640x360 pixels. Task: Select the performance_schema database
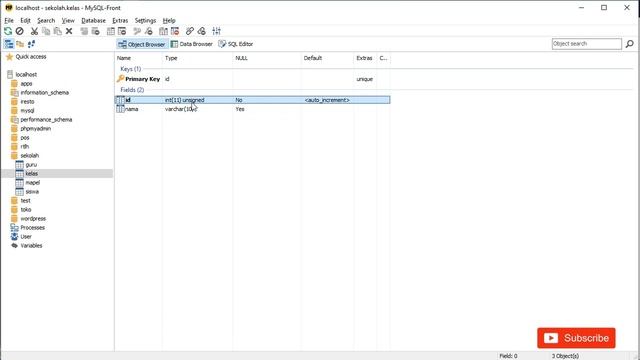click(46, 120)
